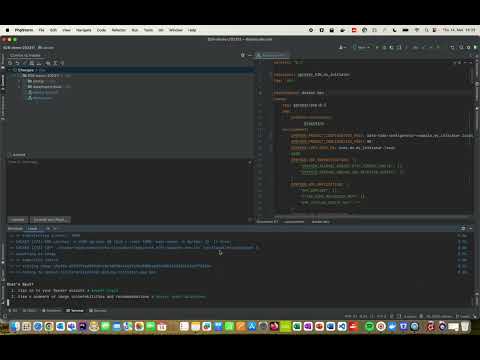Viewport: 480px width, 360px height.
Task: Click the IDE Settings gear in top toolbar
Action: coord(468,48)
